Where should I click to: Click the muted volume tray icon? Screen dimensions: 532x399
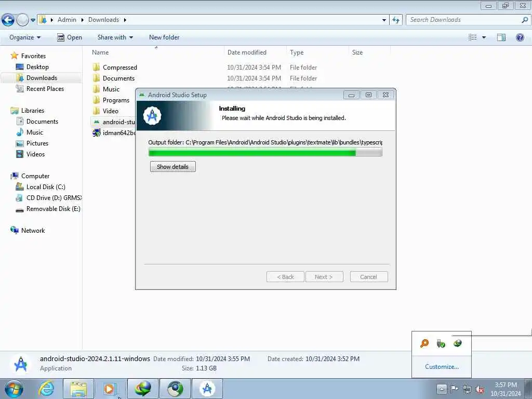coord(480,390)
